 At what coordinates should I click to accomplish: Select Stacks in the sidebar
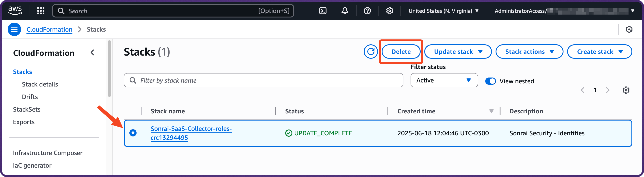pos(22,72)
